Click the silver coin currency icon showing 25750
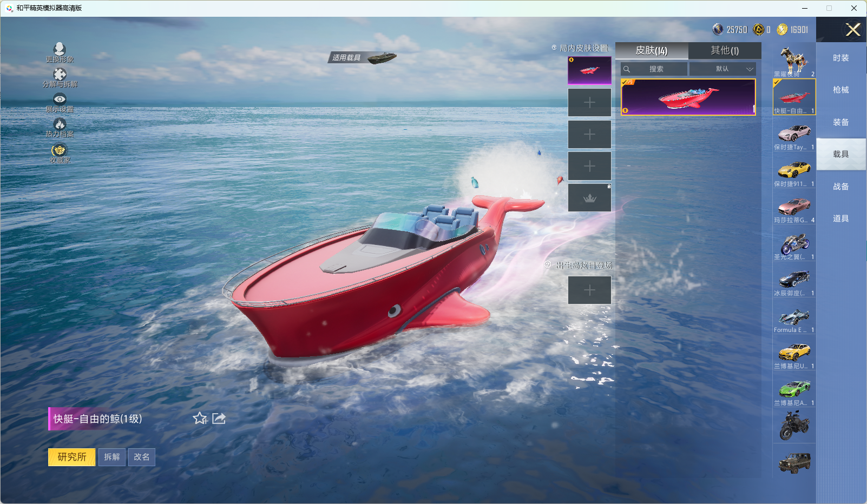This screenshot has height=504, width=867. (718, 29)
